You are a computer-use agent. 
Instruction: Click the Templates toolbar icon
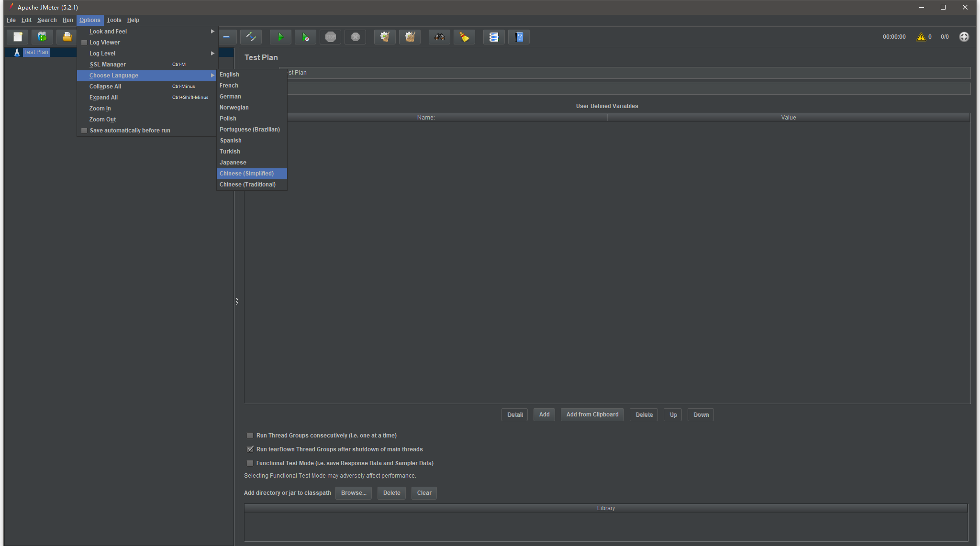[x=42, y=37]
